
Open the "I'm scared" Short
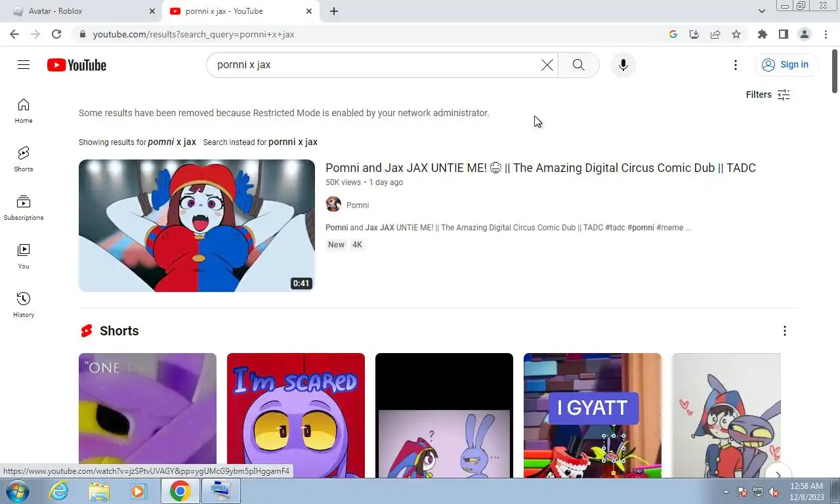click(296, 415)
